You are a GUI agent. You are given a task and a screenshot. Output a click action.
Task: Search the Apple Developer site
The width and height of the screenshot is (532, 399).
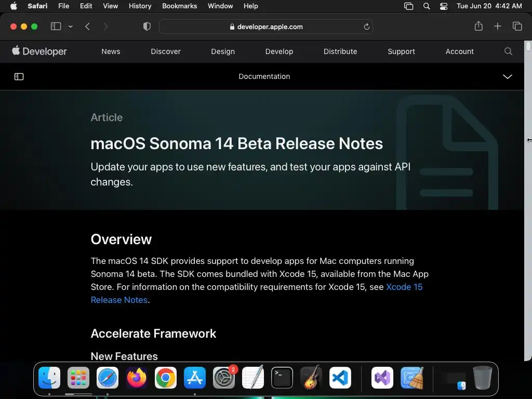(508, 51)
